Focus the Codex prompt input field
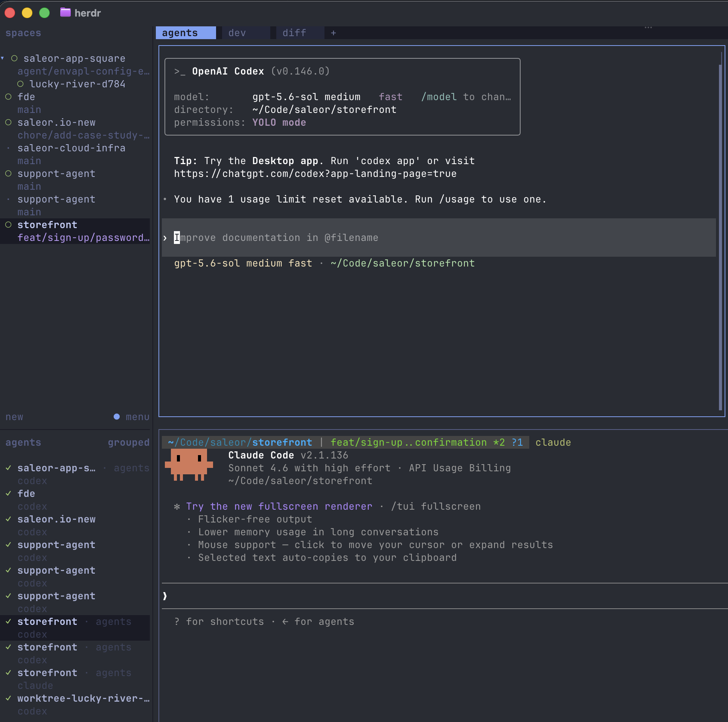This screenshot has width=728, height=722. pos(439,238)
